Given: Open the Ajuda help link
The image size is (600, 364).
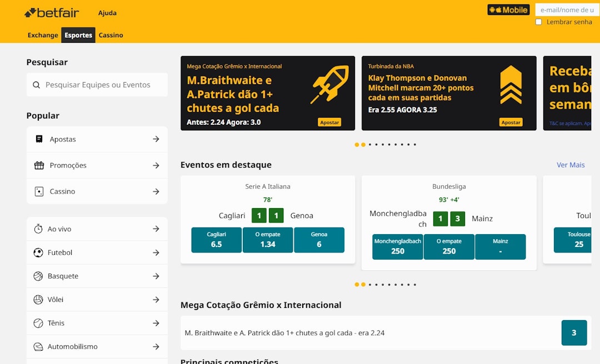Looking at the screenshot, I should [107, 13].
